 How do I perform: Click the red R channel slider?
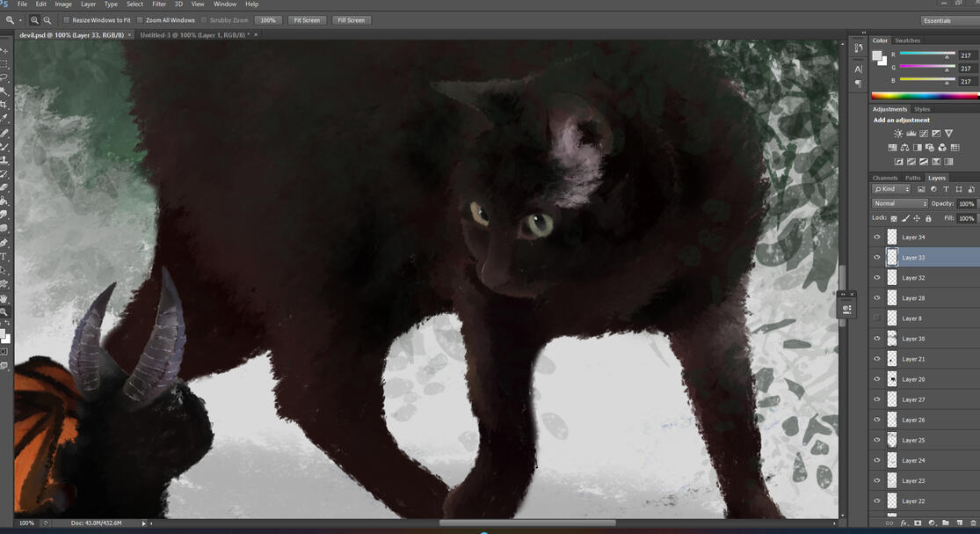pyautogui.click(x=925, y=55)
